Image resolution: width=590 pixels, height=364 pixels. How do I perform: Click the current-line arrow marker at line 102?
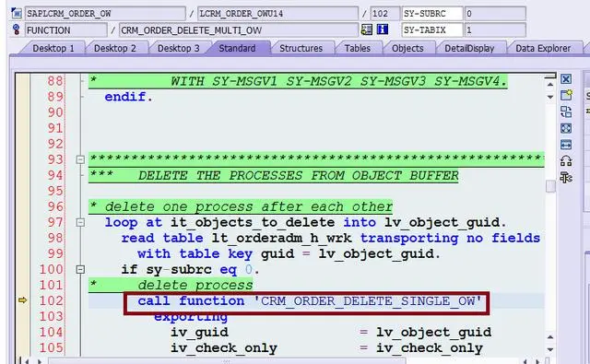(x=22, y=300)
